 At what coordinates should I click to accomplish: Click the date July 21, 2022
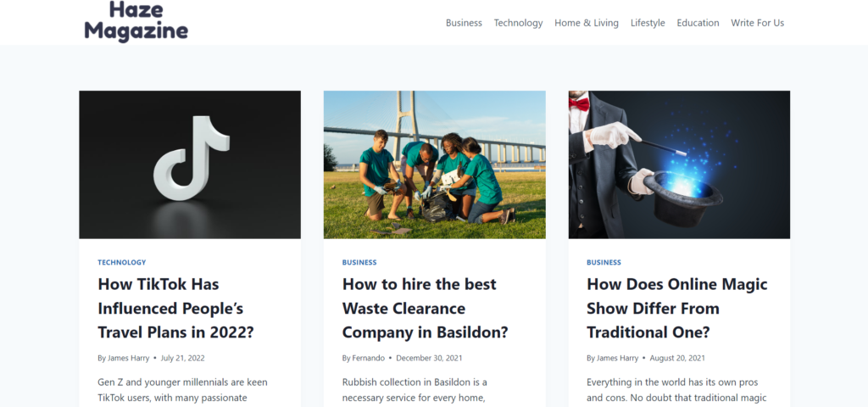pyautogui.click(x=183, y=359)
